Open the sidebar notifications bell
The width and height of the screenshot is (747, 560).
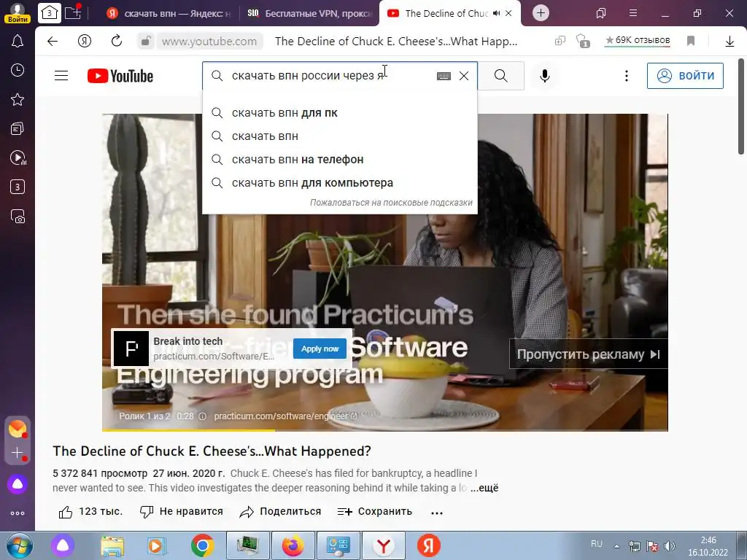18,42
